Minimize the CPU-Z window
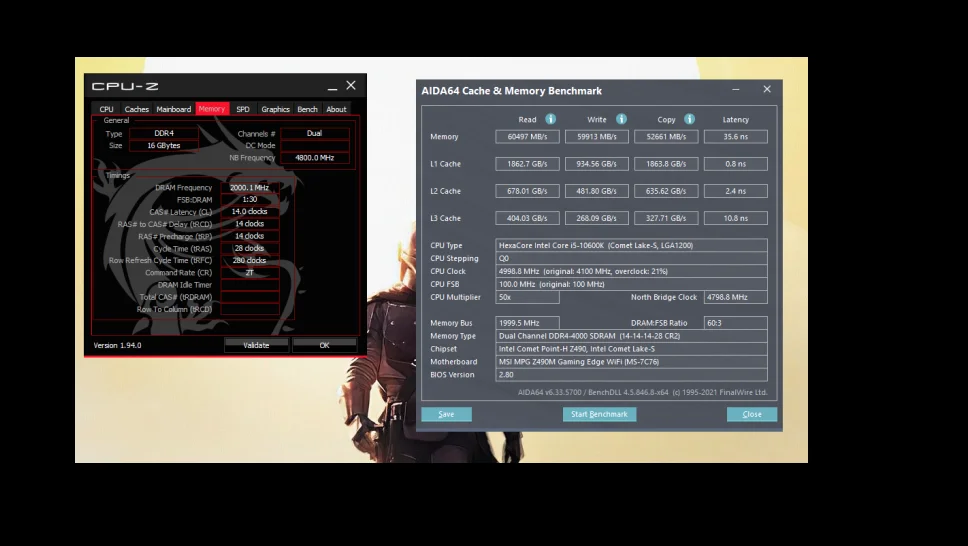Image resolution: width=968 pixels, height=546 pixels. pos(331,87)
